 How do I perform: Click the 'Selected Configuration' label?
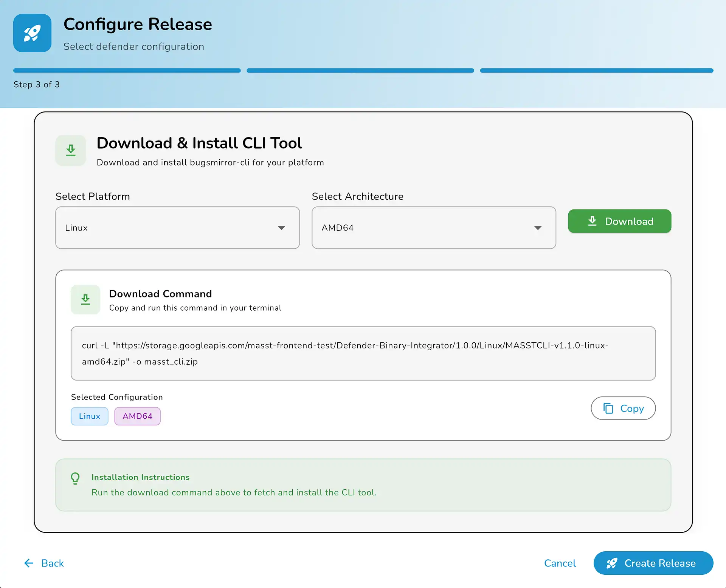pos(117,397)
